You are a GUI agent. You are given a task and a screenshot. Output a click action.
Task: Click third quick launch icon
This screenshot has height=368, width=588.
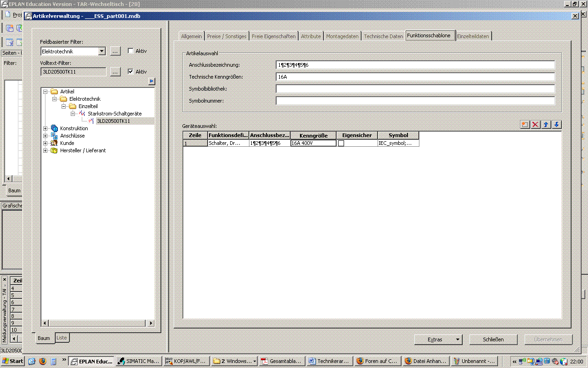coord(53,361)
